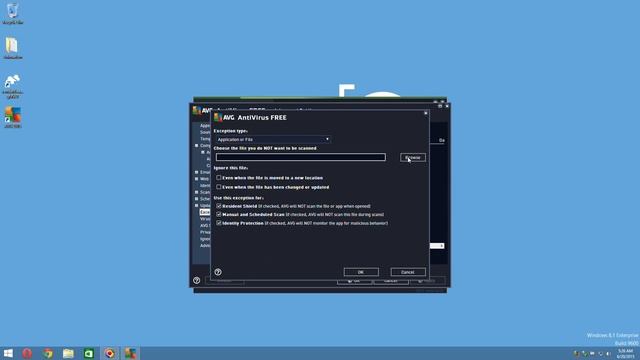Uncheck Manual and Scheduled Scan checkbox
This screenshot has width=640, height=360.
219,214
